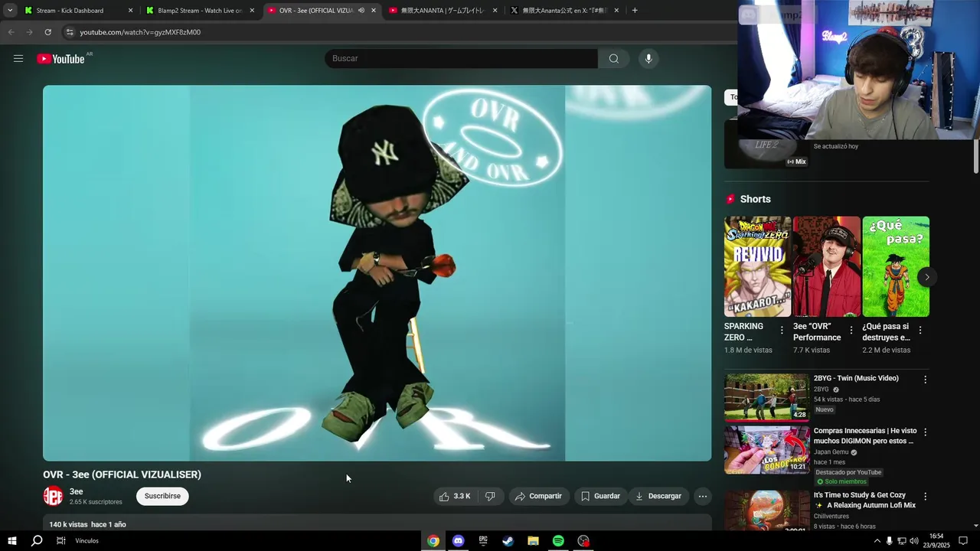This screenshot has width=980, height=551.
Task: Open site info icon in address bar
Action: tap(70, 32)
